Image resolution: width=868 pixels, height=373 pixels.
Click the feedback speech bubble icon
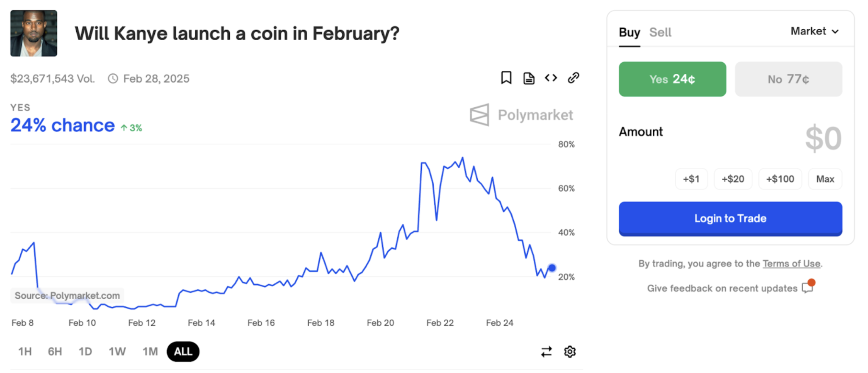(808, 287)
